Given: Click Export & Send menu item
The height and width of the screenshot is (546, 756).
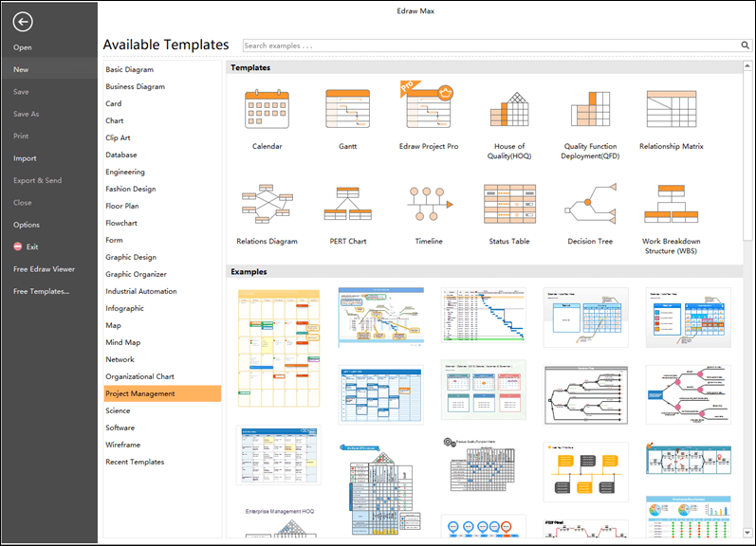Looking at the screenshot, I should 38,180.
